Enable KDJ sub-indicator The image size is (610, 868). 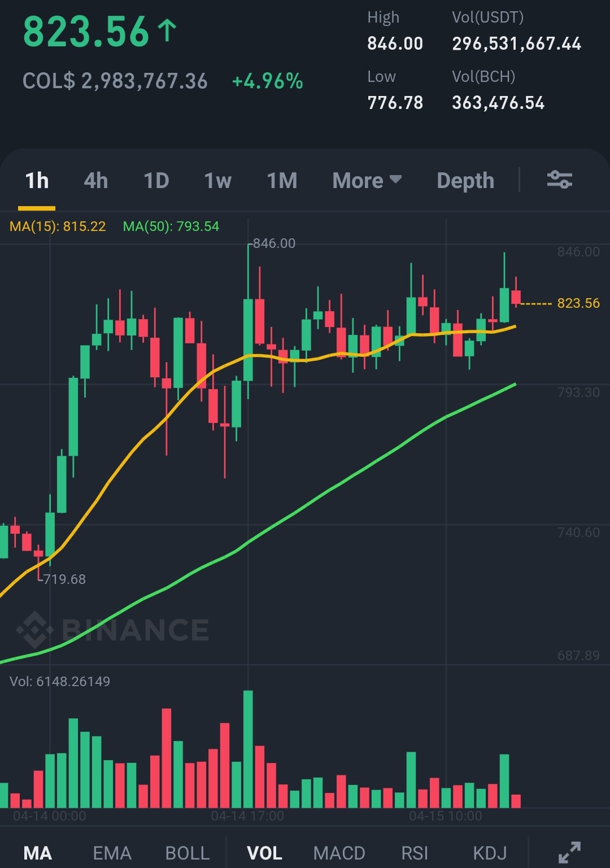[x=490, y=853]
